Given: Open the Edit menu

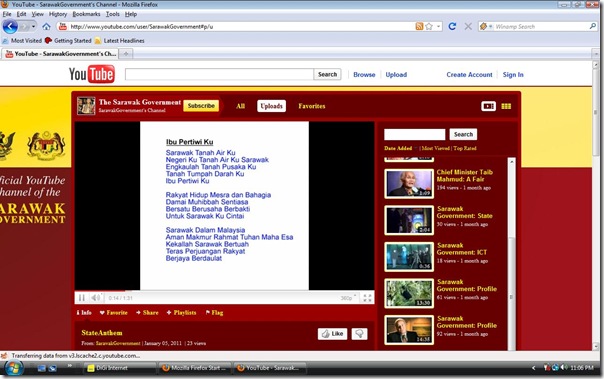Looking at the screenshot, I should point(21,14).
